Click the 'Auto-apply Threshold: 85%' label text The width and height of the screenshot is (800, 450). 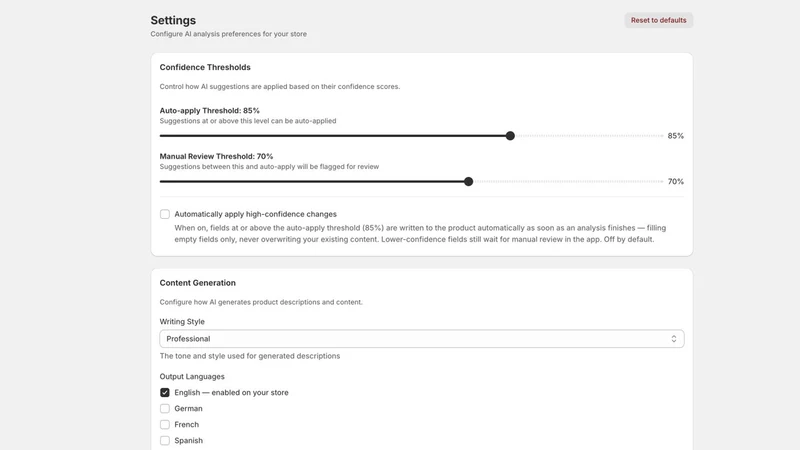[210, 111]
